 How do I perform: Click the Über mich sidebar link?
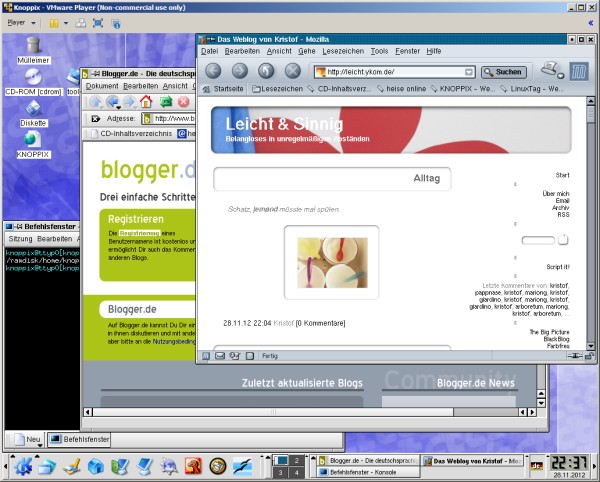[556, 194]
